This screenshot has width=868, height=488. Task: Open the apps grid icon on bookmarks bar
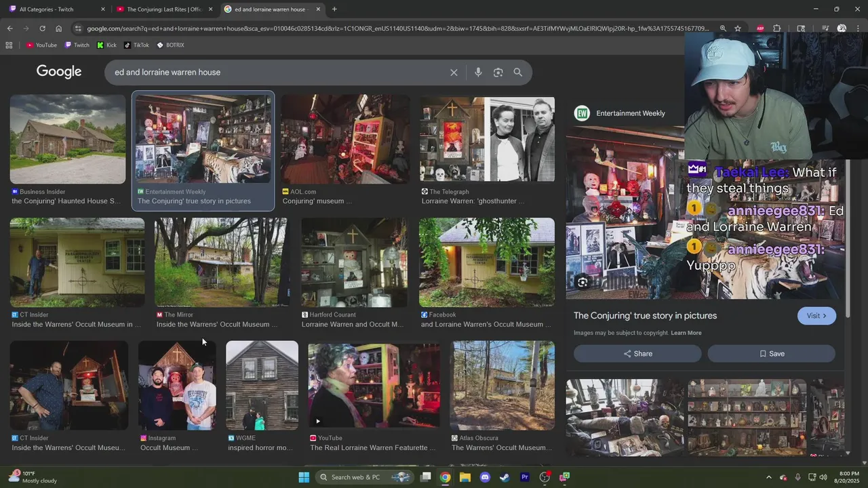pyautogui.click(x=9, y=45)
